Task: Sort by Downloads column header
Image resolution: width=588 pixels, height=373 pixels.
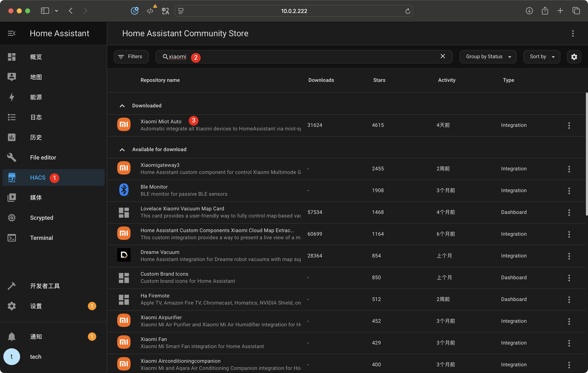Action: [321, 80]
